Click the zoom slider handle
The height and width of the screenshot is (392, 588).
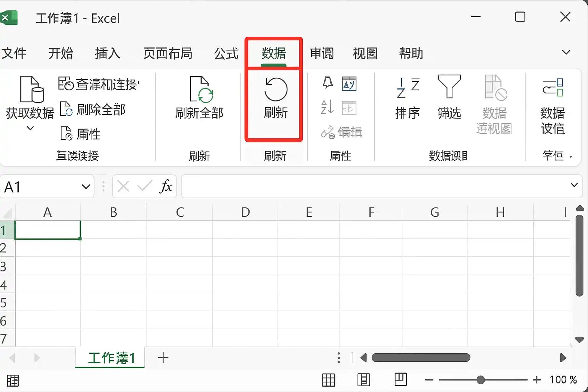[x=481, y=380]
